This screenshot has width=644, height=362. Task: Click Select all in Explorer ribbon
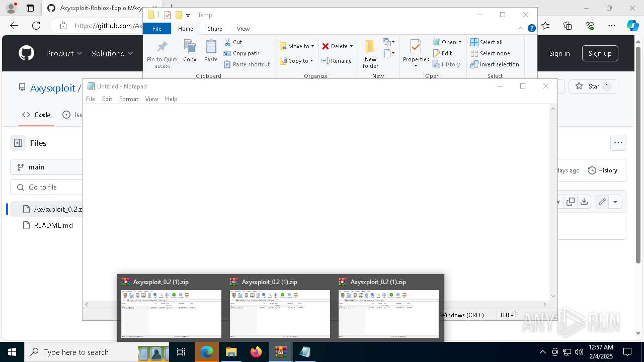coord(487,42)
